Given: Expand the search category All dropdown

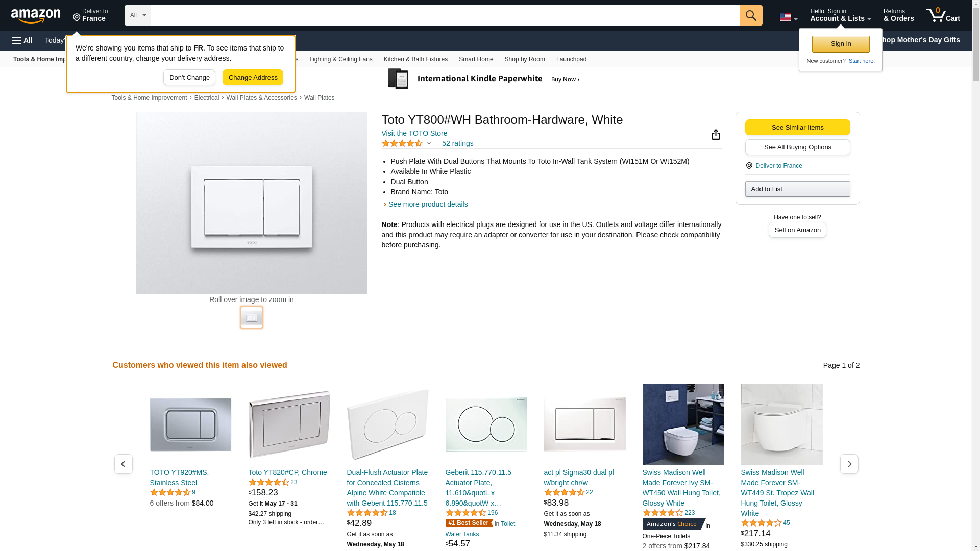Looking at the screenshot, I should (x=138, y=15).
